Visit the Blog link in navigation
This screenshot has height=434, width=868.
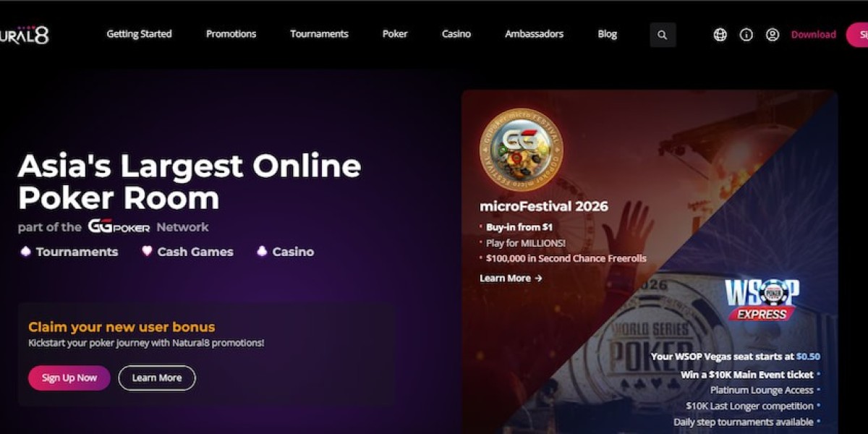608,34
